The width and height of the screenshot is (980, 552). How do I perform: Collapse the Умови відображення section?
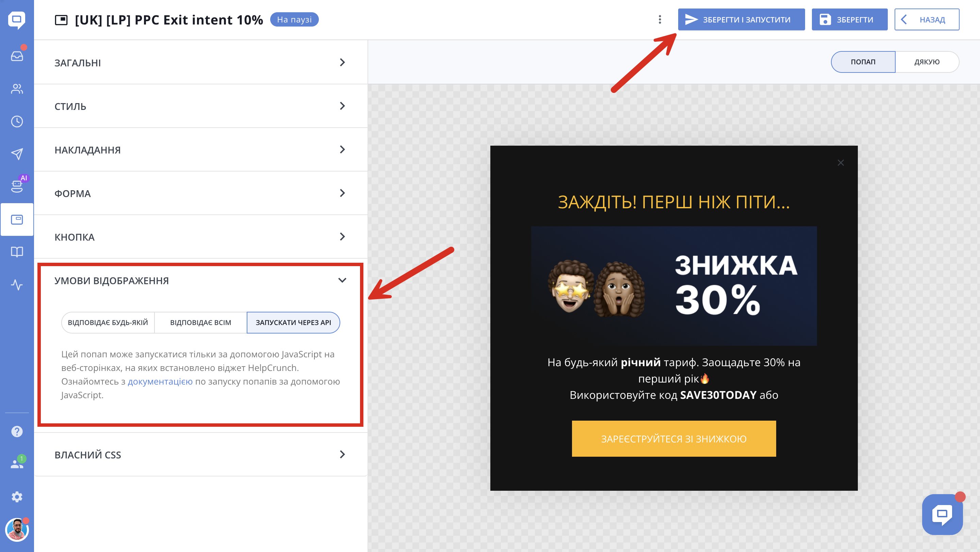342,280
